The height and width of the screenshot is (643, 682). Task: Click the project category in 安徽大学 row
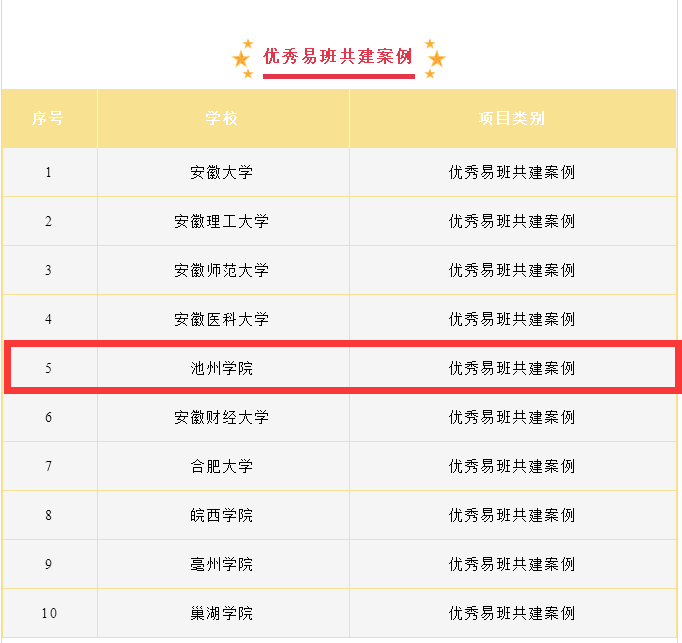pos(512,172)
